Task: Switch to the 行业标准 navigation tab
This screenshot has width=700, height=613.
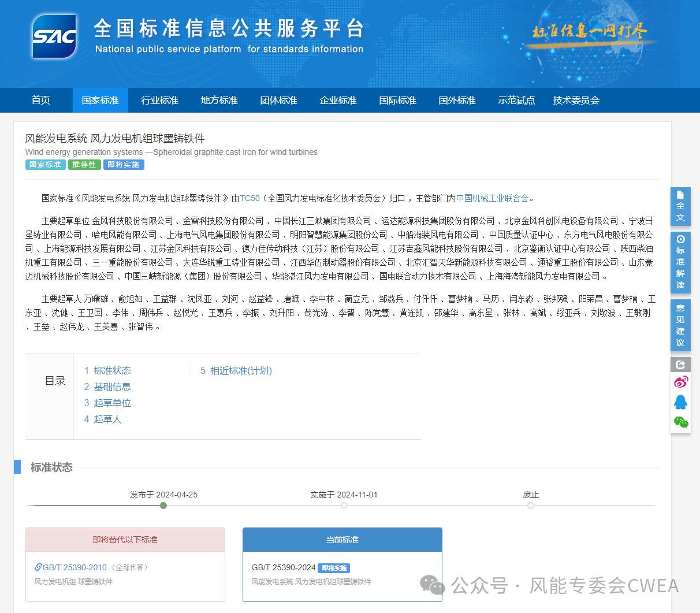Action: 159,100
